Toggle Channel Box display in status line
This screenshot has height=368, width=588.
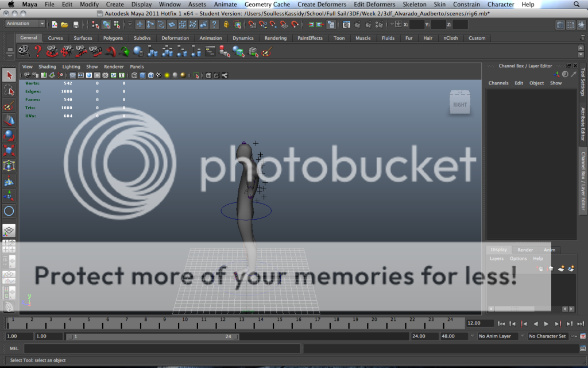[x=581, y=25]
